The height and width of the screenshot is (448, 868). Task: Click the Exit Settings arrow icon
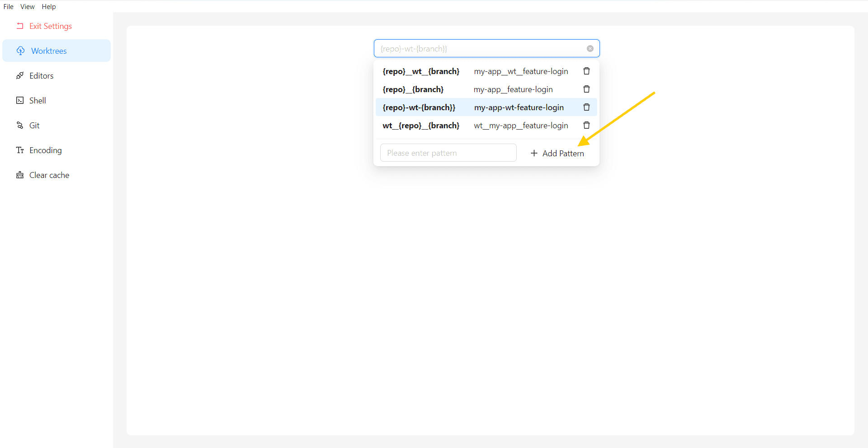click(20, 26)
